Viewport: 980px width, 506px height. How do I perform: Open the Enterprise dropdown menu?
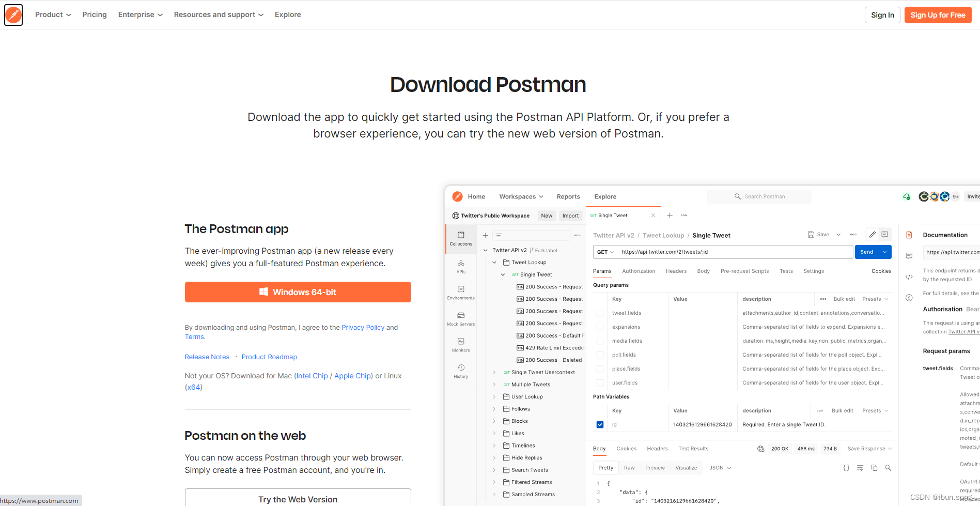click(x=141, y=14)
